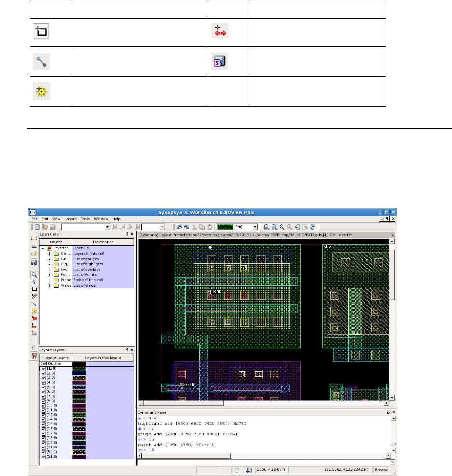Click the Layers in this layout header
The width and height of the screenshot is (452, 476).
[x=103, y=358]
